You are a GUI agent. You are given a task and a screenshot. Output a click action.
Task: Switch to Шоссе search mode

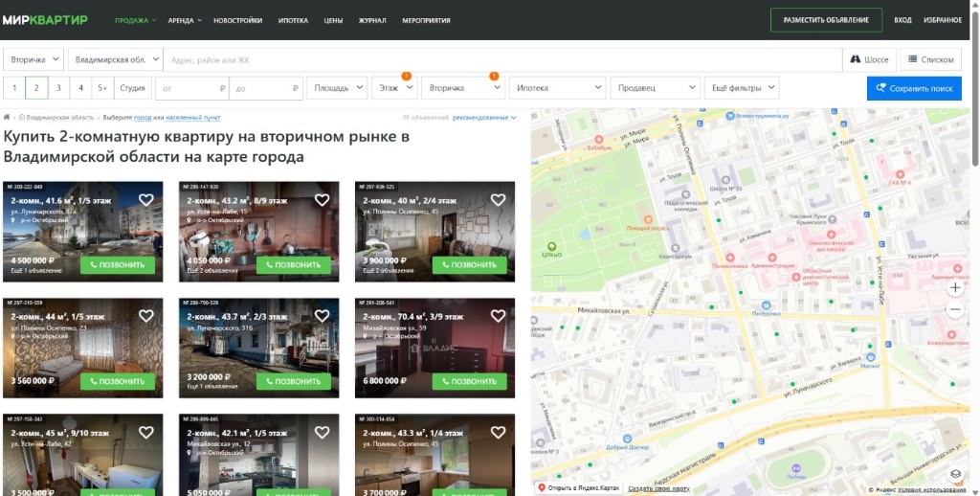pos(869,59)
